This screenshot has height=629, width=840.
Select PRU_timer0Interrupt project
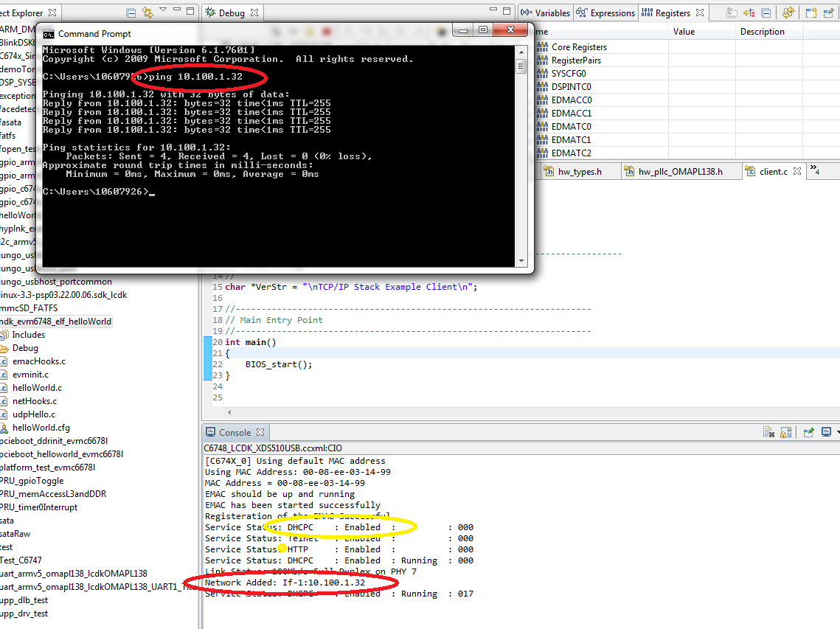38,507
